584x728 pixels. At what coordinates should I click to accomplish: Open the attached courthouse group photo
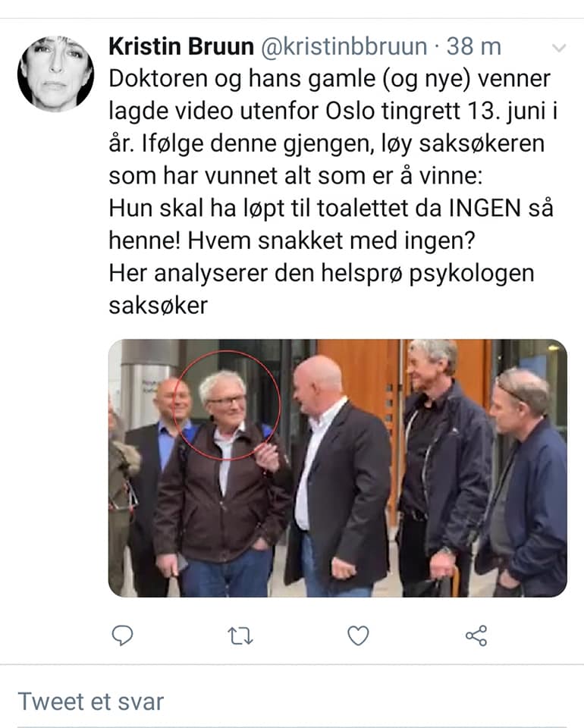[338, 468]
